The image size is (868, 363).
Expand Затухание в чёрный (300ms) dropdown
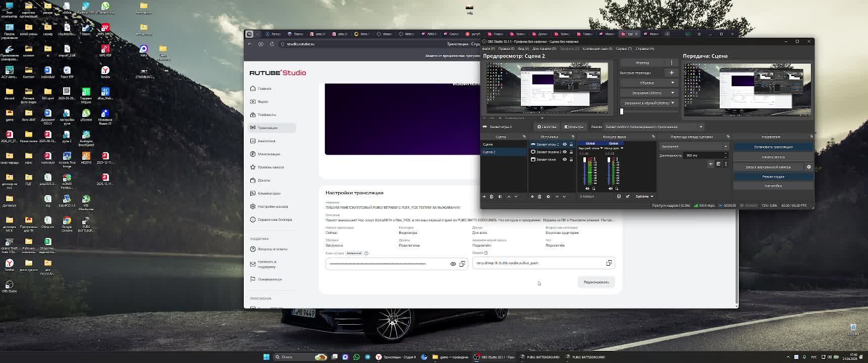pos(672,103)
